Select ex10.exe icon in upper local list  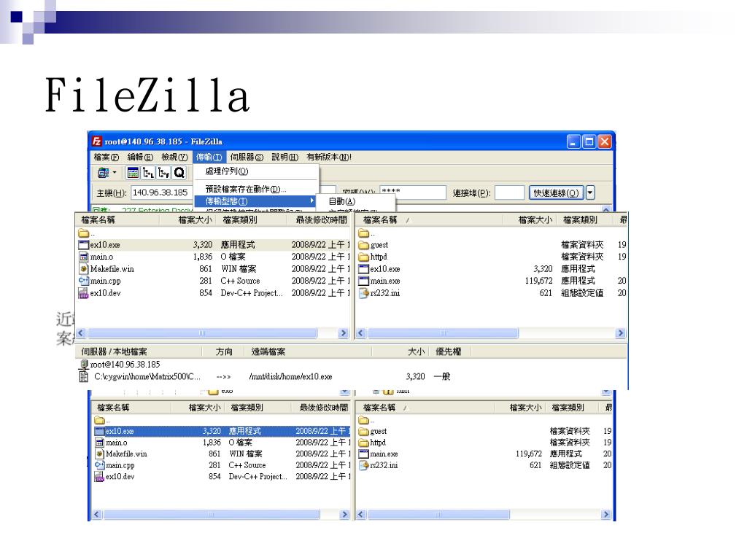coord(84,245)
